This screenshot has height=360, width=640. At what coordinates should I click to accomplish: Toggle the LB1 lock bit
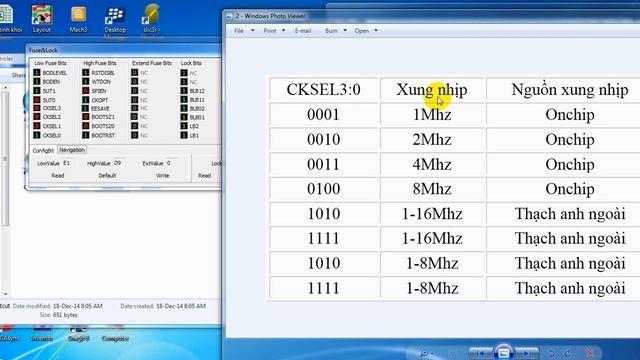point(184,135)
